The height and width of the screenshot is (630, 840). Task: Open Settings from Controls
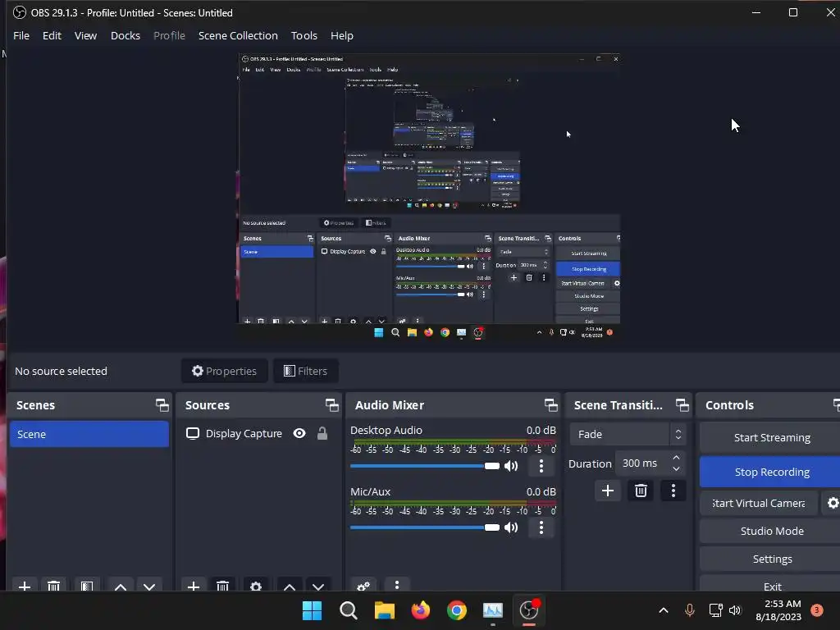(771, 558)
